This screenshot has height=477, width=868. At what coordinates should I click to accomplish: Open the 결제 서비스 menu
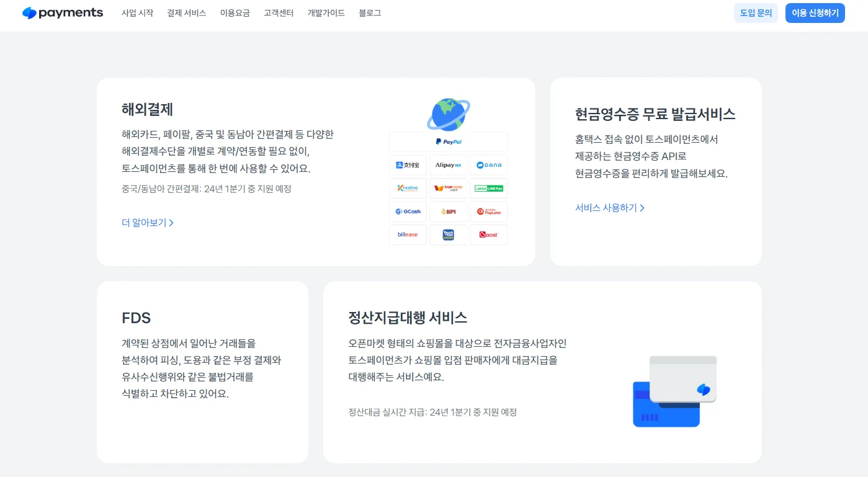coord(187,13)
